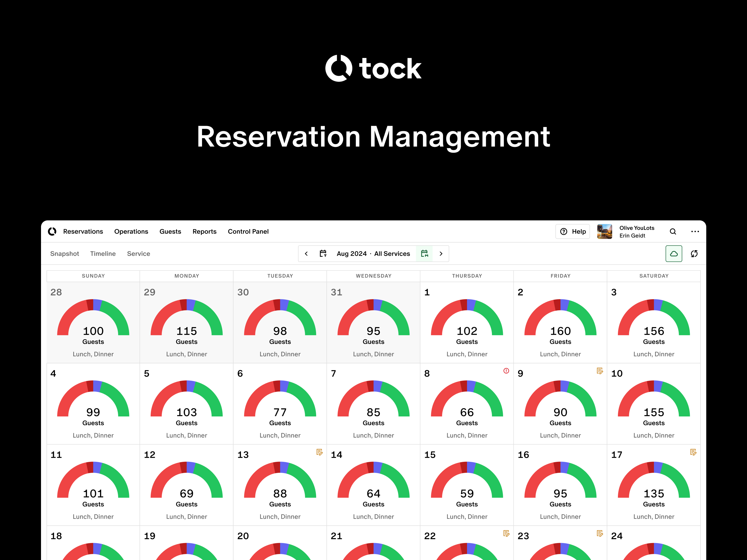Open the Aug 2024 · All Services selector
Screen dimensions: 747x560
[373, 254]
